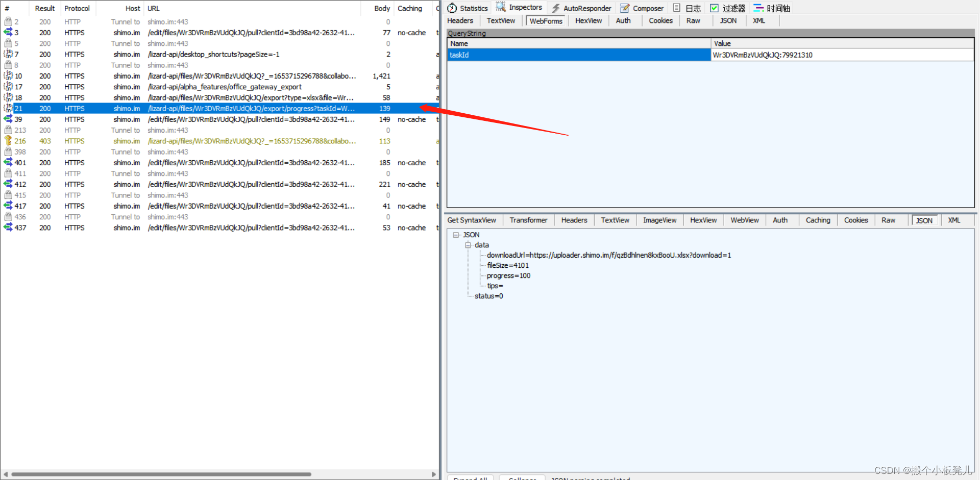Click the Inspectors tab magnifier icon

[501, 7]
